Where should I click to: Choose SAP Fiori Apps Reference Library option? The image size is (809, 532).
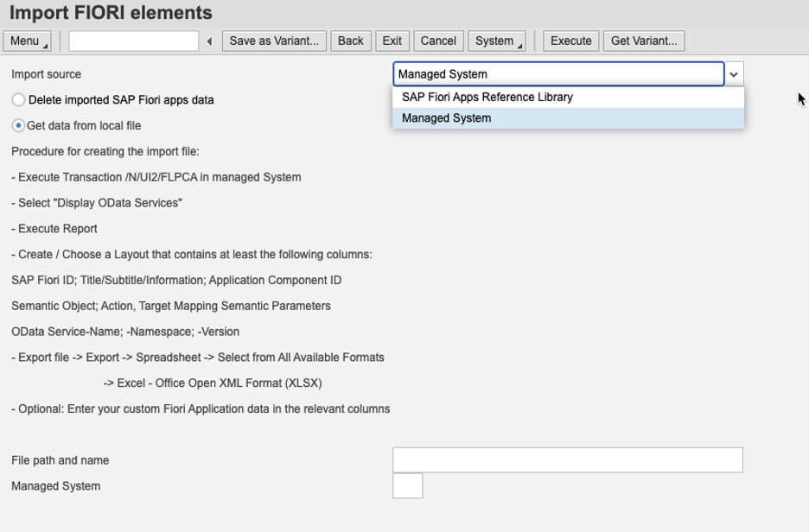(x=568, y=98)
